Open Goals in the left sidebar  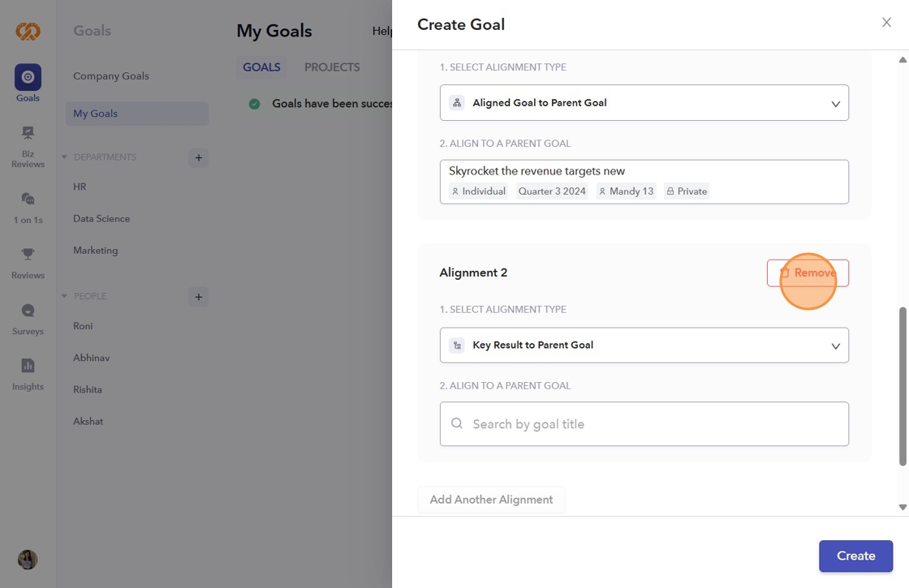pos(28,78)
